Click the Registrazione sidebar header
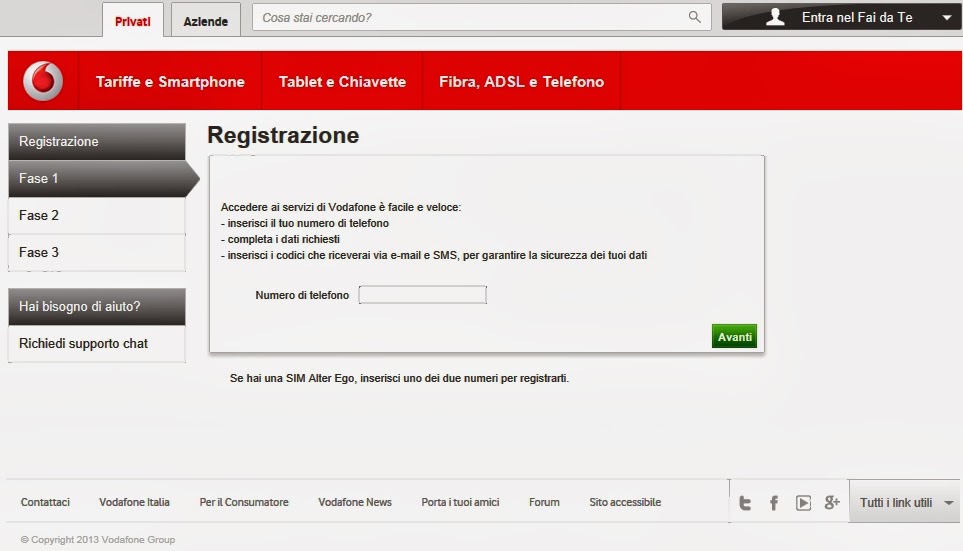 (x=97, y=141)
